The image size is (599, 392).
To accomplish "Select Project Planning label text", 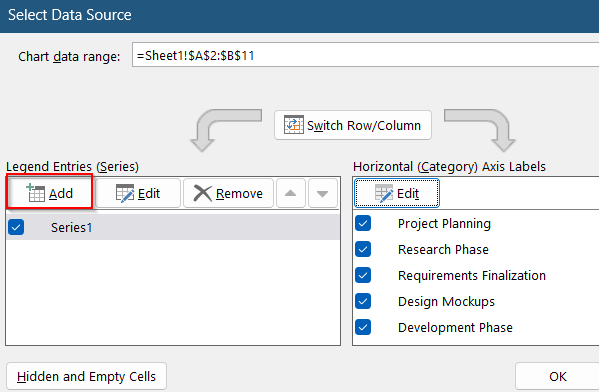I will pyautogui.click(x=444, y=224).
